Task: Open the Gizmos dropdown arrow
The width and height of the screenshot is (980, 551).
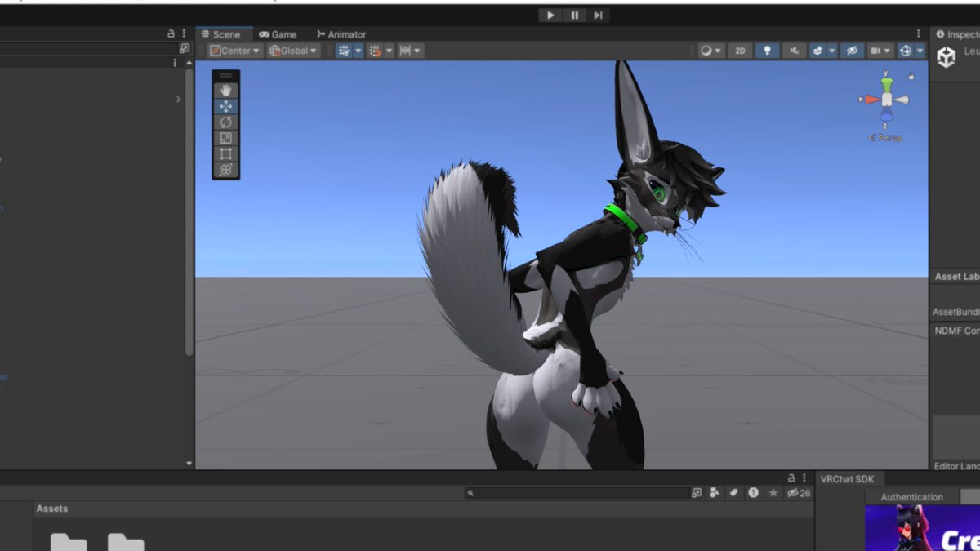Action: (920, 51)
